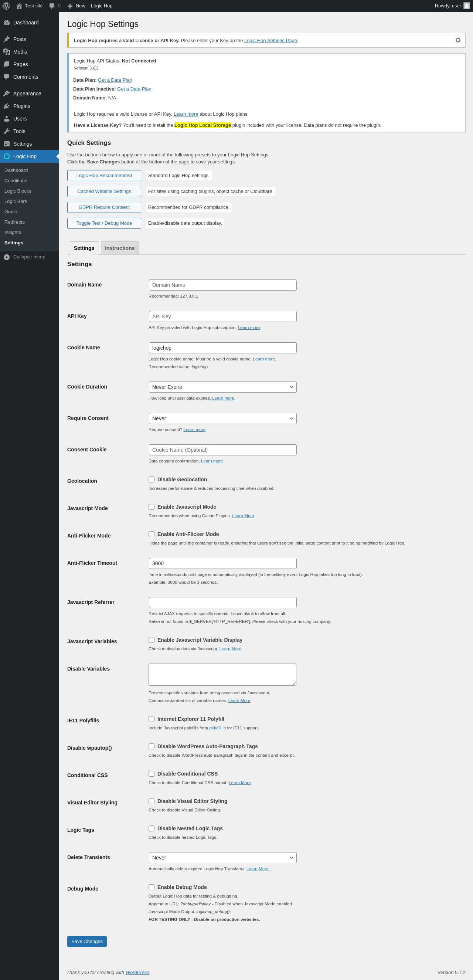
Task: Dismiss the license notice with X icon
Action: (458, 40)
